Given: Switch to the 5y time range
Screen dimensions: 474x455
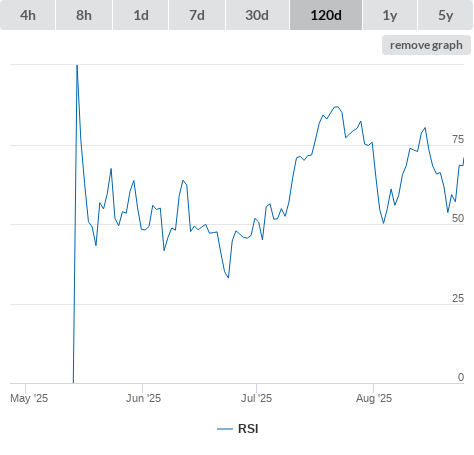Looking at the screenshot, I should [x=446, y=15].
